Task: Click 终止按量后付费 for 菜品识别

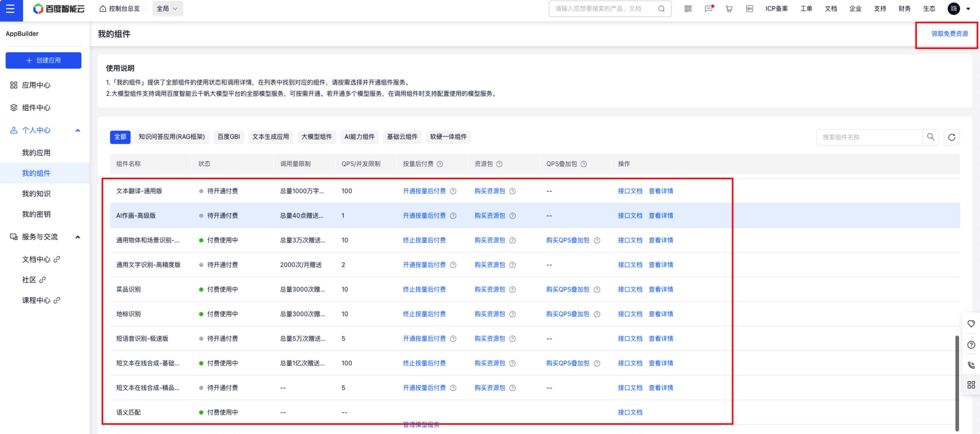Action: pos(424,290)
